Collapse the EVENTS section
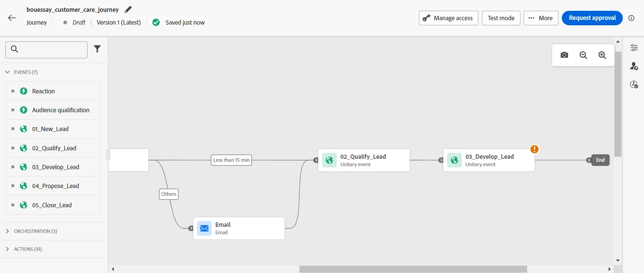644x273 pixels. click(7, 72)
